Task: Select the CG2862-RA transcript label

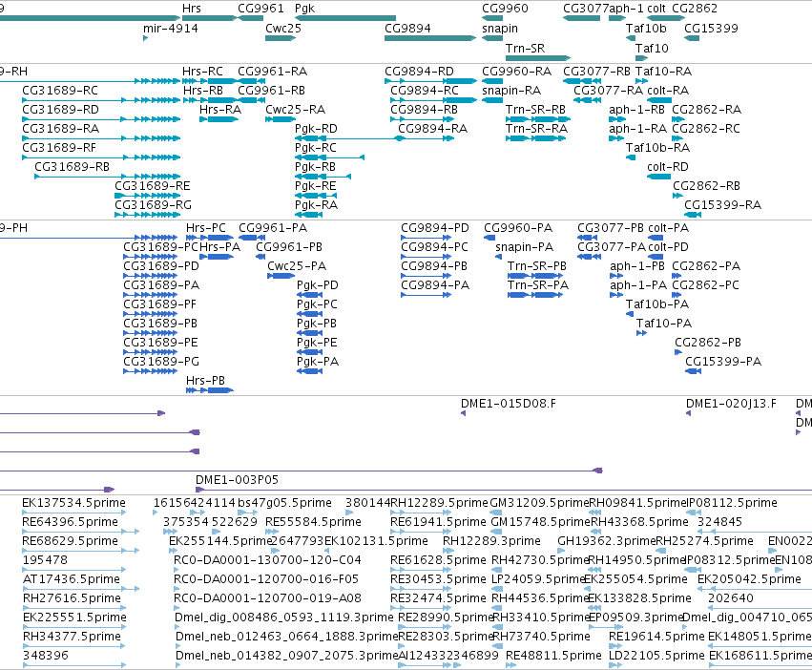Action: [706, 110]
